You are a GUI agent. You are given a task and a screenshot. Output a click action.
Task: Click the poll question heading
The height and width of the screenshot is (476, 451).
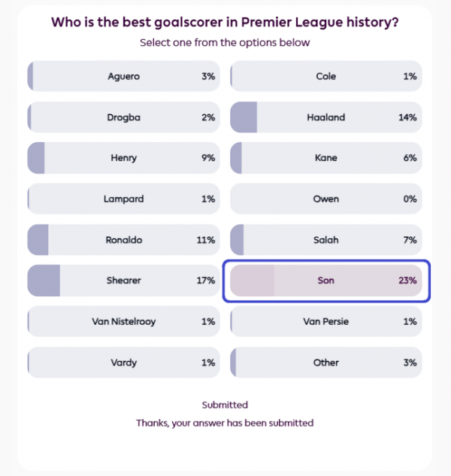pos(225,22)
